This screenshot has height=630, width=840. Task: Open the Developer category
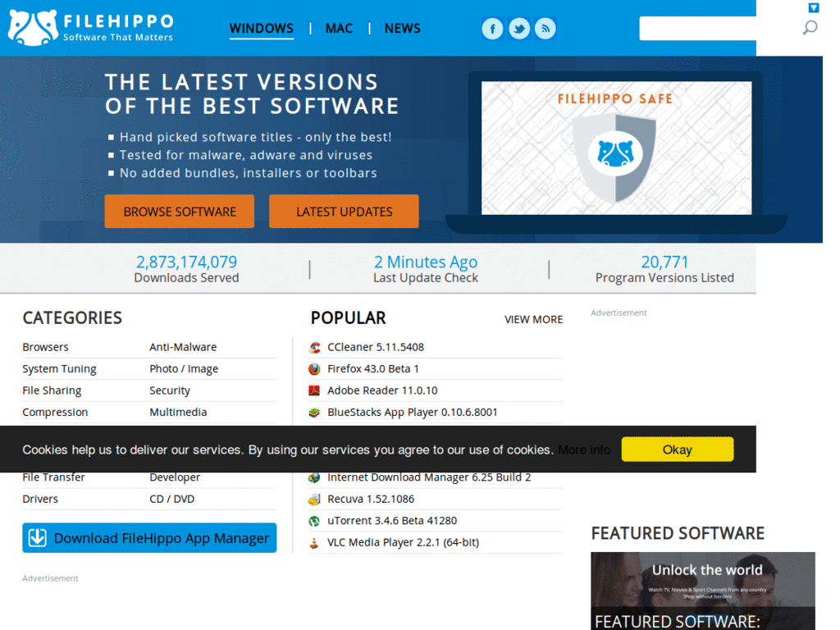(175, 477)
